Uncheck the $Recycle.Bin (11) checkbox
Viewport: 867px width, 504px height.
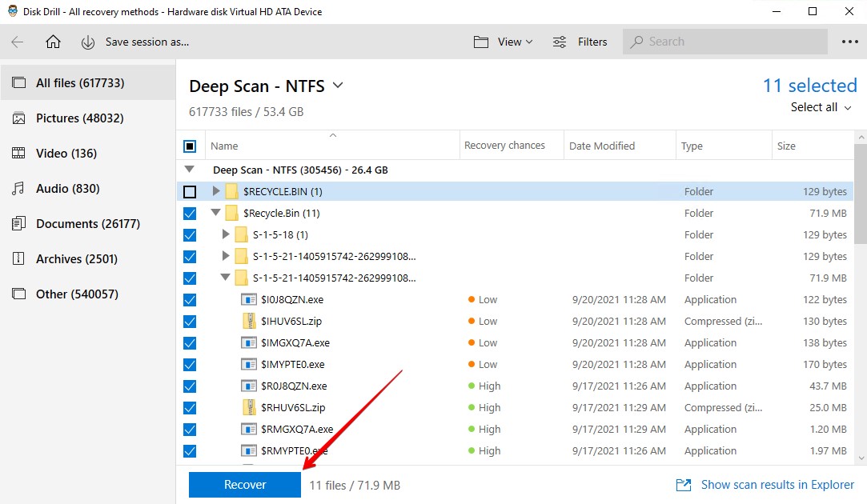[x=190, y=214]
